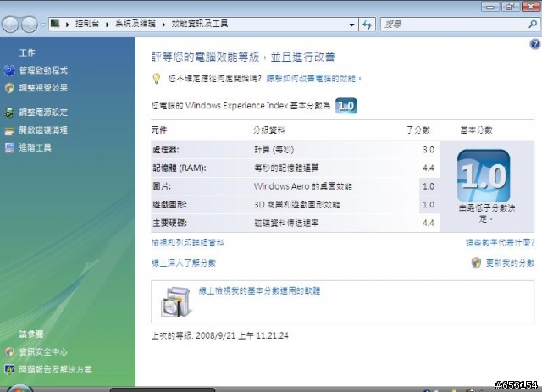Click 更新我的分數 to re-rate
This screenshot has width=542, height=392.
coord(510,263)
